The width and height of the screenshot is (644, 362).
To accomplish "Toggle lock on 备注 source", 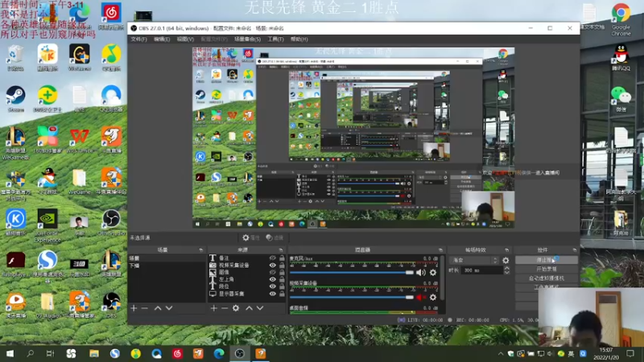I will click(282, 258).
